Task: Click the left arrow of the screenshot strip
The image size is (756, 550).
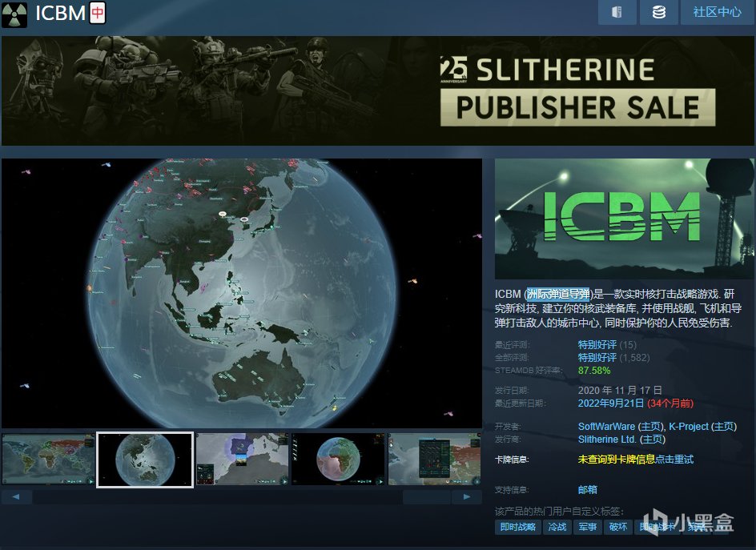Action: [x=16, y=496]
